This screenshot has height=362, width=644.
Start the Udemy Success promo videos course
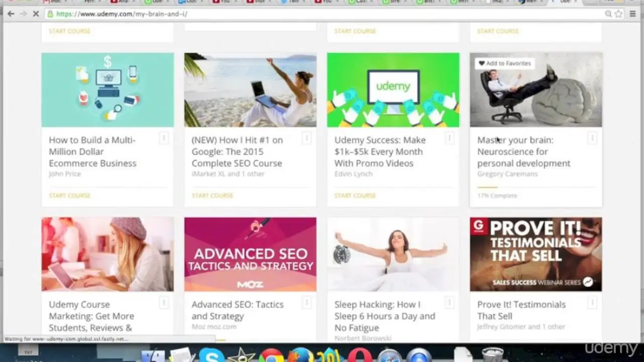tap(355, 195)
